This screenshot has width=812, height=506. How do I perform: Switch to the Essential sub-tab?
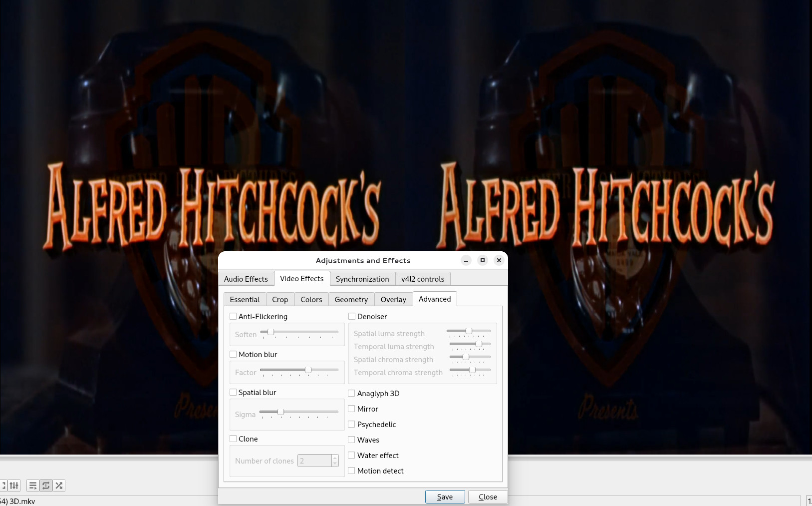tap(245, 299)
